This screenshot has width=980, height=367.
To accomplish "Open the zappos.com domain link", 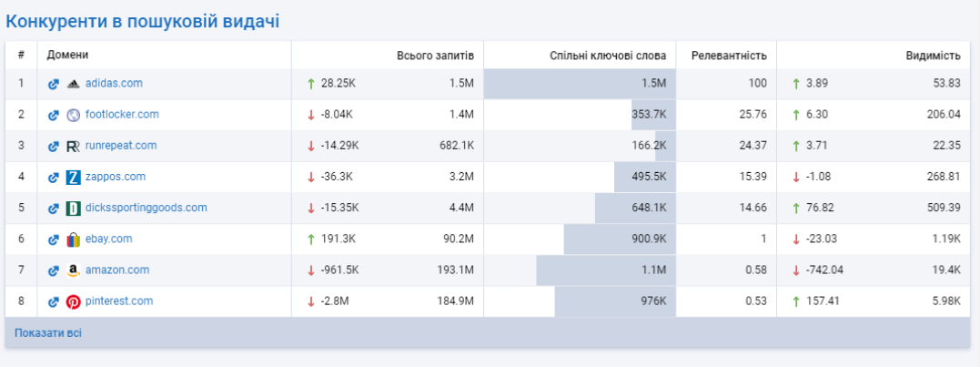I will pyautogui.click(x=116, y=177).
